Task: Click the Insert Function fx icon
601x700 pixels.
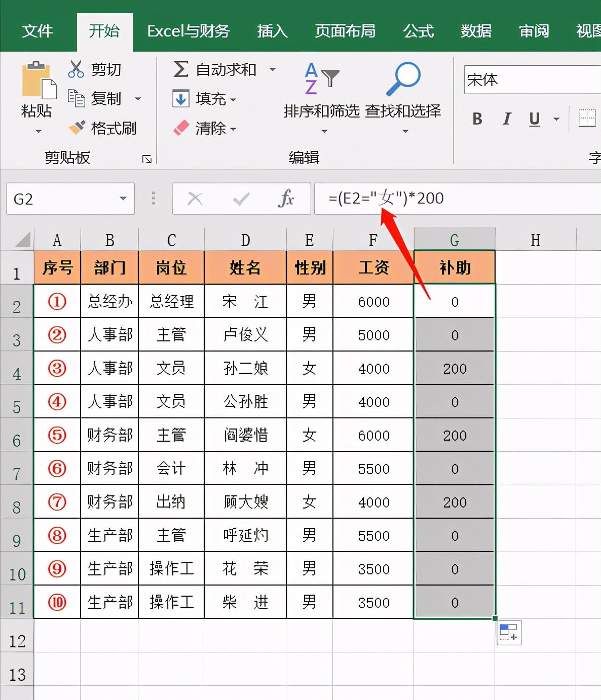Action: 286,199
